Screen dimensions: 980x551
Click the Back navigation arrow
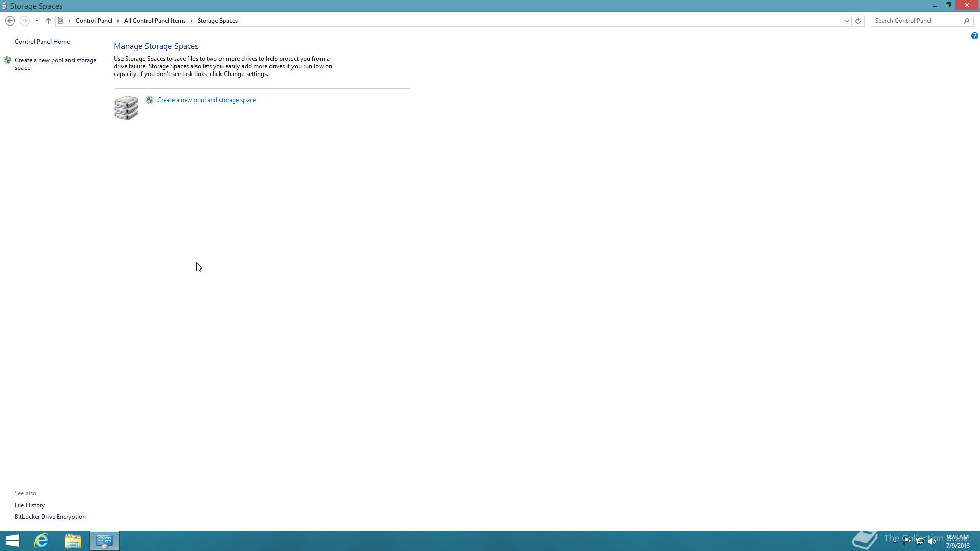pos(10,21)
